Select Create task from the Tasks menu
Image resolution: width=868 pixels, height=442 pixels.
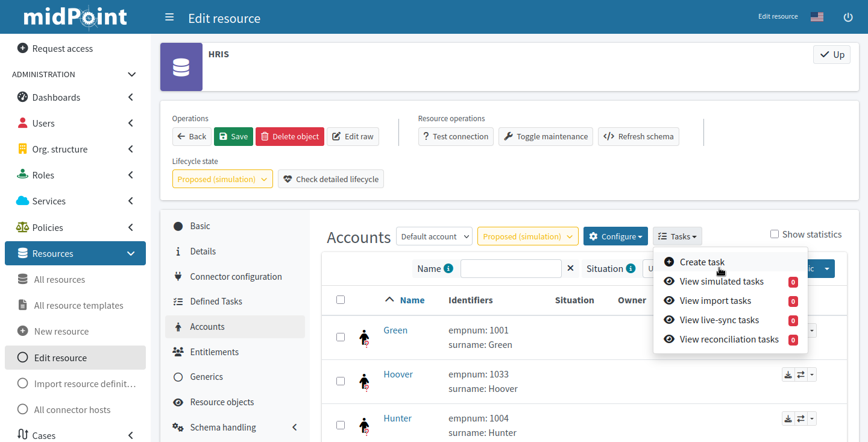coord(701,262)
